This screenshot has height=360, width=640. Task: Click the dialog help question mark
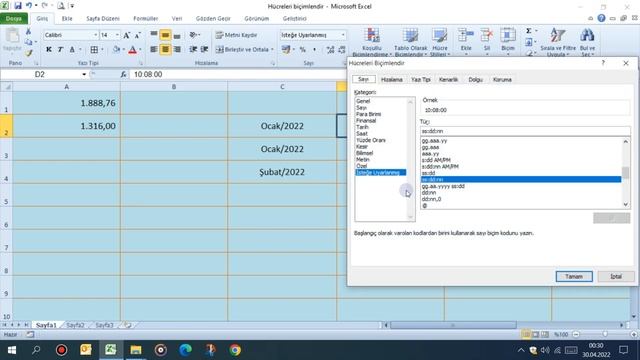(603, 63)
